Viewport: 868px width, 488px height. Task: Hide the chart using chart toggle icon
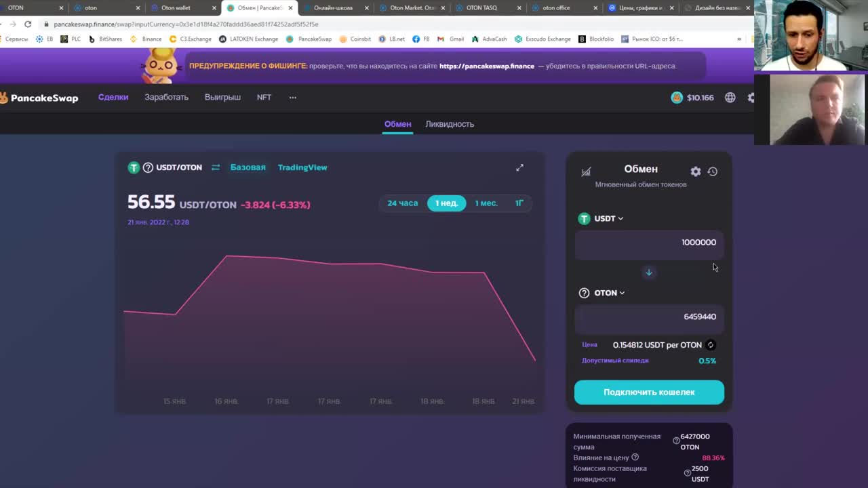coord(586,171)
